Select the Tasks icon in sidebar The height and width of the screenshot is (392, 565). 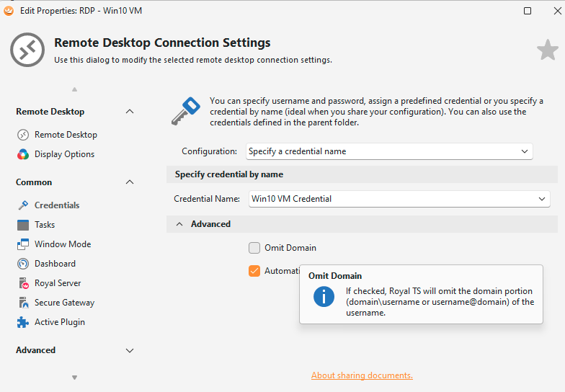(x=22, y=225)
